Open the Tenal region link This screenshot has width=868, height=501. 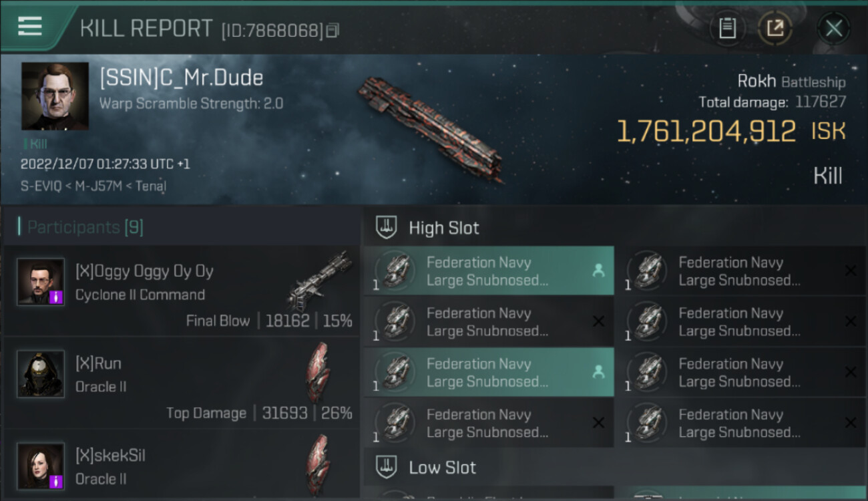pos(150,186)
